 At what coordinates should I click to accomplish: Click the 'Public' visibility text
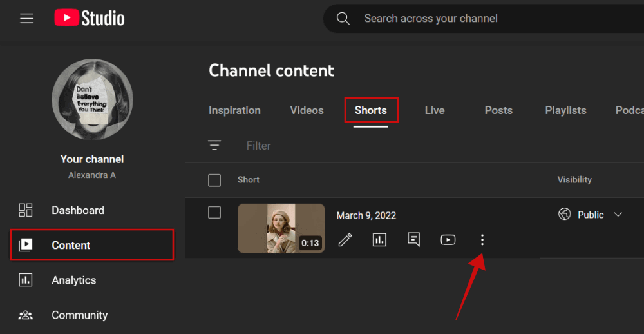tap(591, 215)
